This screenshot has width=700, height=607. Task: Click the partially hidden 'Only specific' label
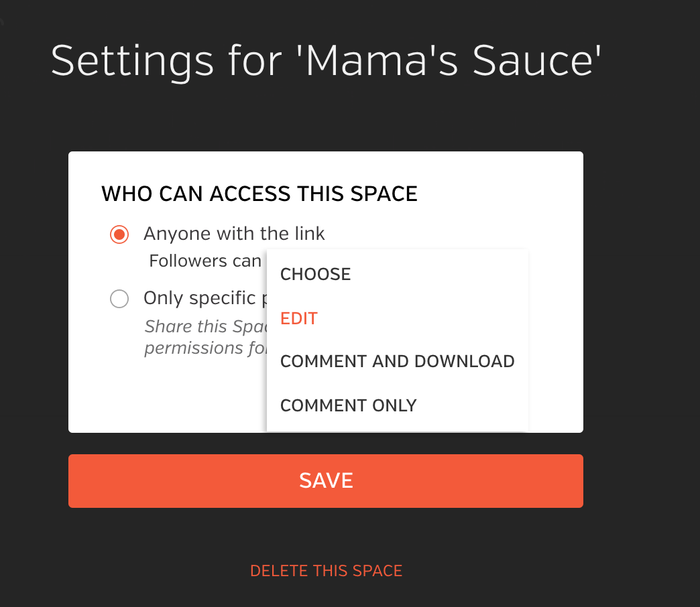point(200,298)
